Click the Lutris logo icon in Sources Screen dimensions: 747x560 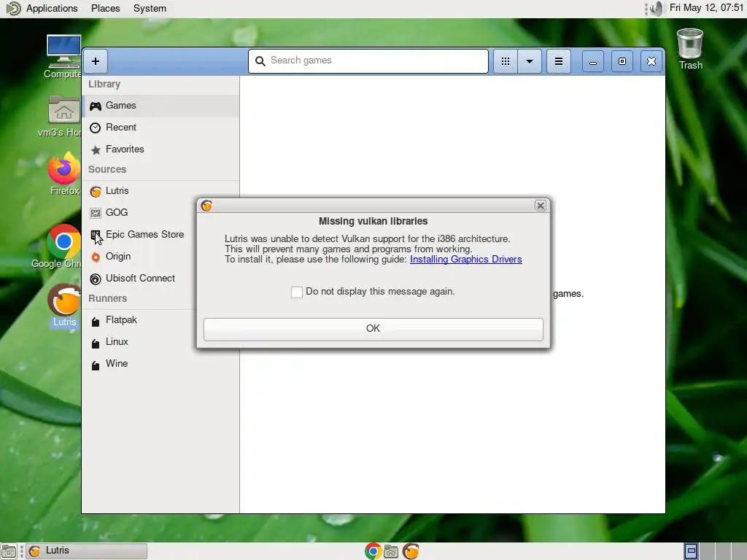96,192
